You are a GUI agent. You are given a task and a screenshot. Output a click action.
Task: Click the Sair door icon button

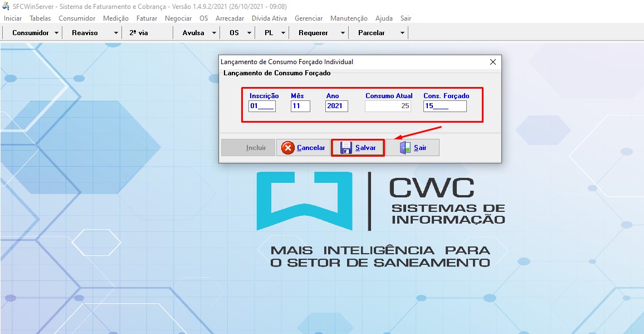[x=412, y=148]
